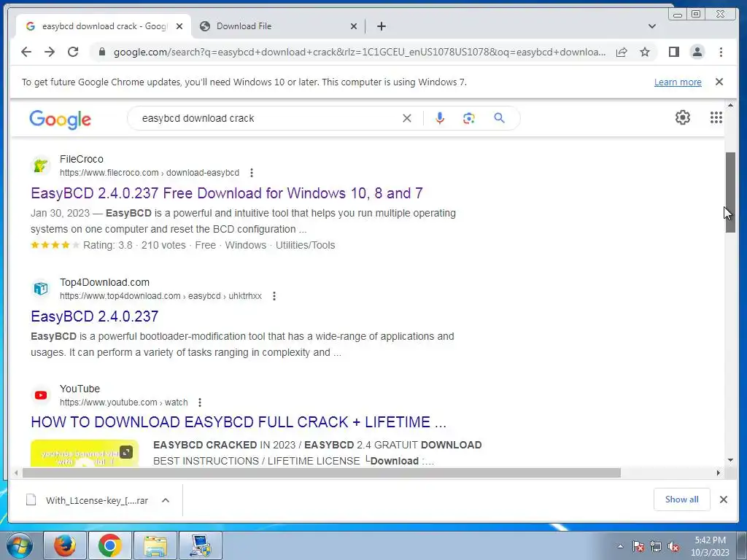The height and width of the screenshot is (560, 747).
Task: Click the scroll up arrow
Action: click(730, 105)
